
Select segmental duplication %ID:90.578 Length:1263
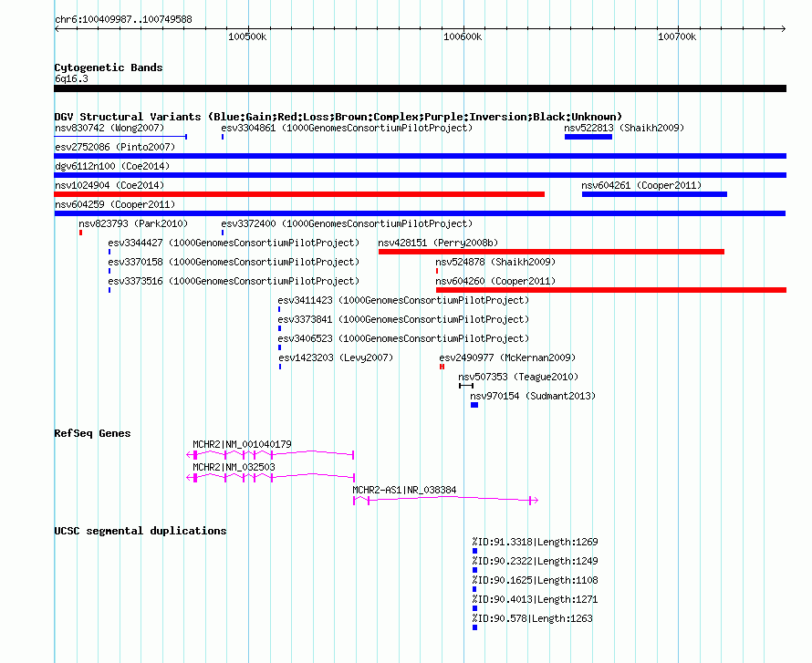point(532,618)
